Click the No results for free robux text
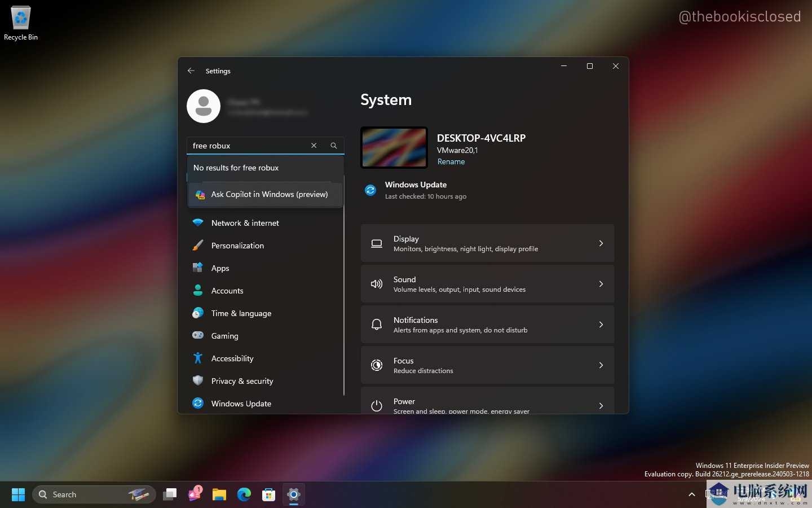 [x=236, y=168]
